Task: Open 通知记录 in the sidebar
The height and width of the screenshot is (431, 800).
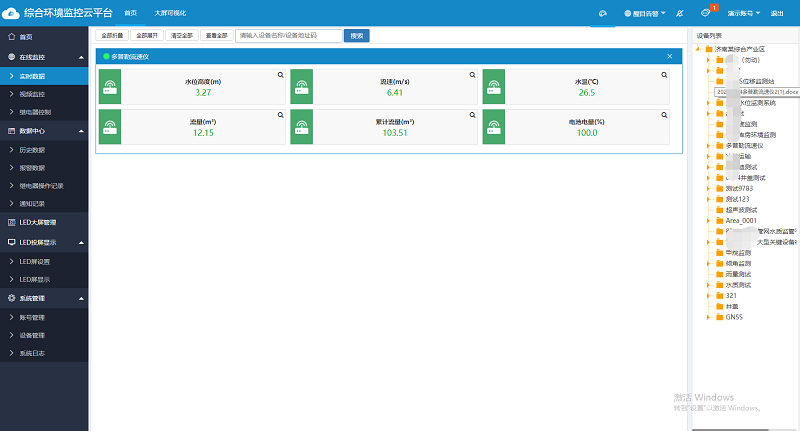Action: [x=44, y=204]
